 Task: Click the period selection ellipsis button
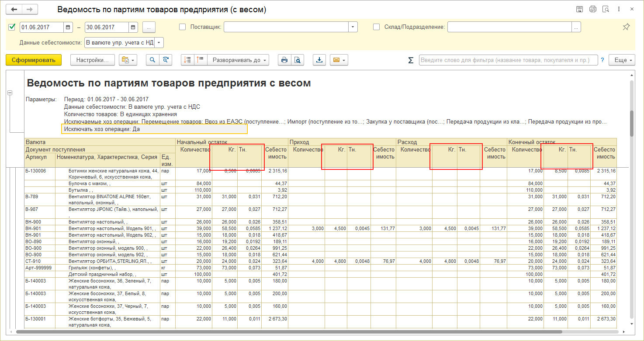pyautogui.click(x=149, y=27)
